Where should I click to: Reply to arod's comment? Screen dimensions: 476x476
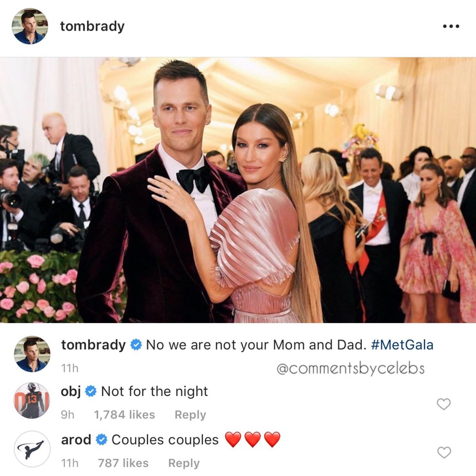(184, 463)
